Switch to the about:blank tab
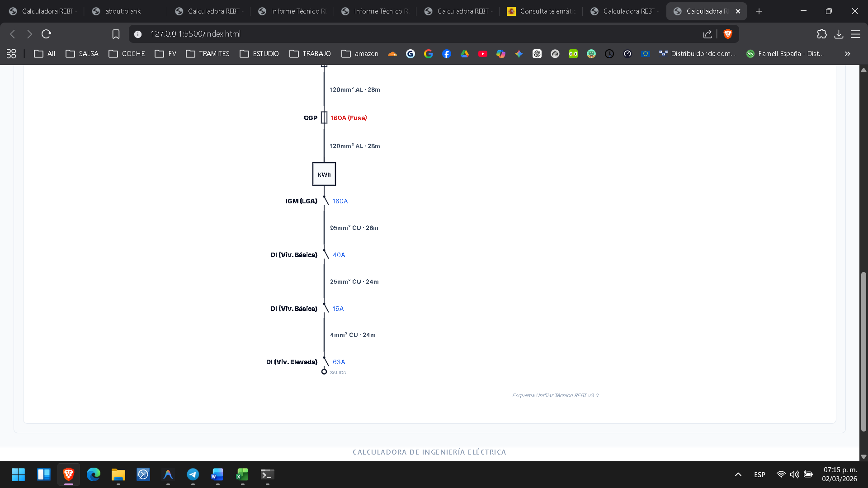 [123, 11]
